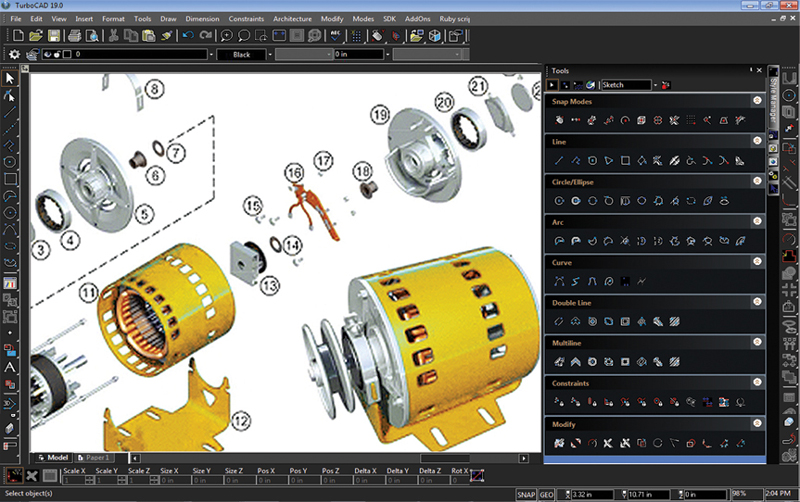Image resolution: width=800 pixels, height=502 pixels.
Task: Choose the first Line tool icon
Action: [559, 160]
